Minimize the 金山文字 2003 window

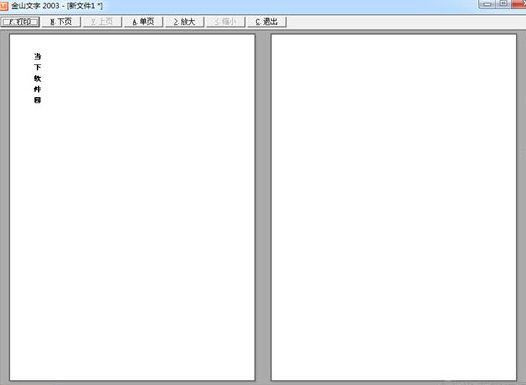pos(487,4)
